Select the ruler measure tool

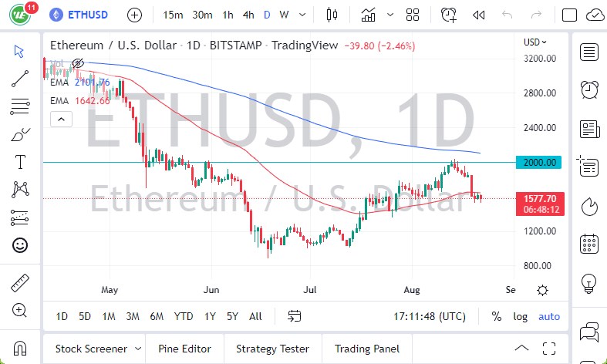point(21,283)
